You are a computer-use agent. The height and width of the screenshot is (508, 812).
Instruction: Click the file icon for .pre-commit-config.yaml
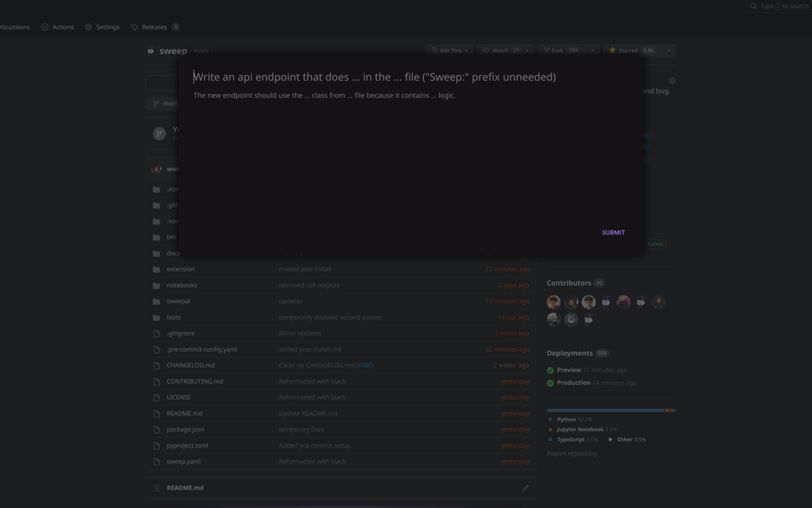[x=157, y=349]
